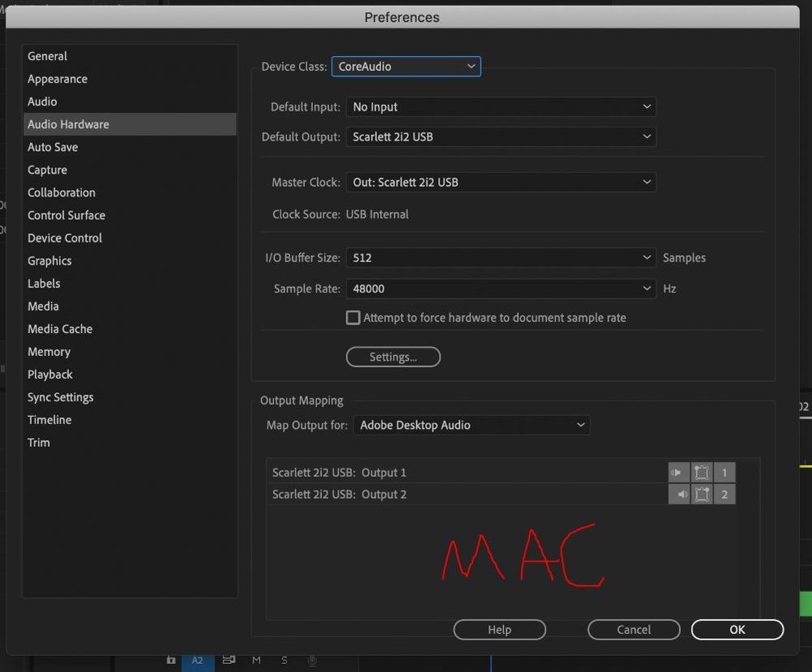Toggle the A2 track lock in the timeline
The height and width of the screenshot is (672, 812).
click(x=171, y=660)
